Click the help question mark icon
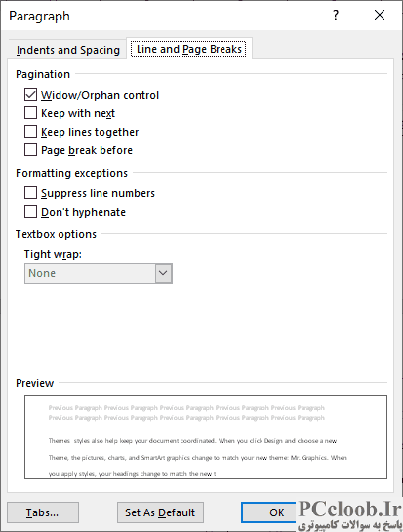Image resolution: width=403 pixels, height=532 pixels. pos(336,15)
